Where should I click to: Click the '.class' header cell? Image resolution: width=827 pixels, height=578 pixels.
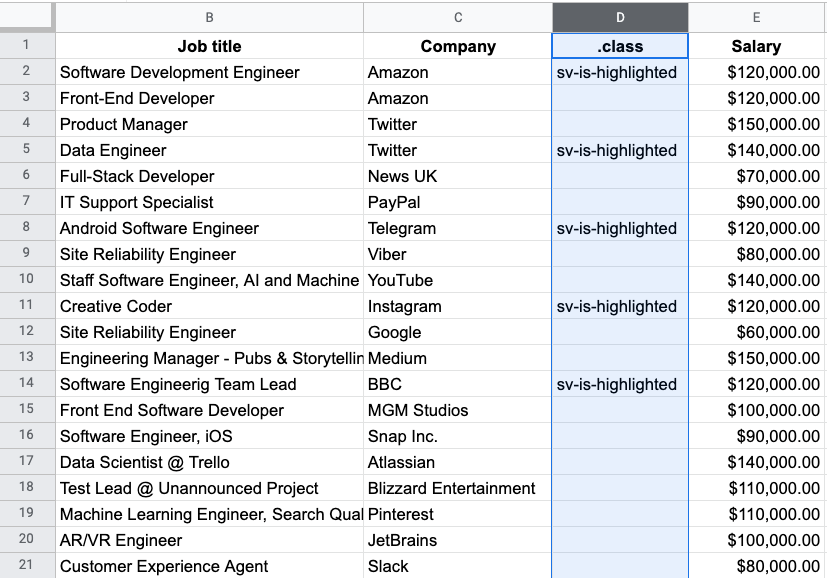point(619,46)
